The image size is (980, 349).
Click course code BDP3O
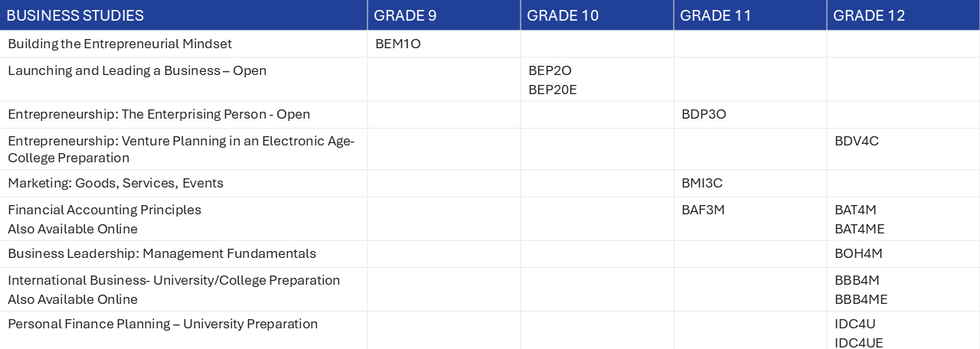pyautogui.click(x=704, y=115)
